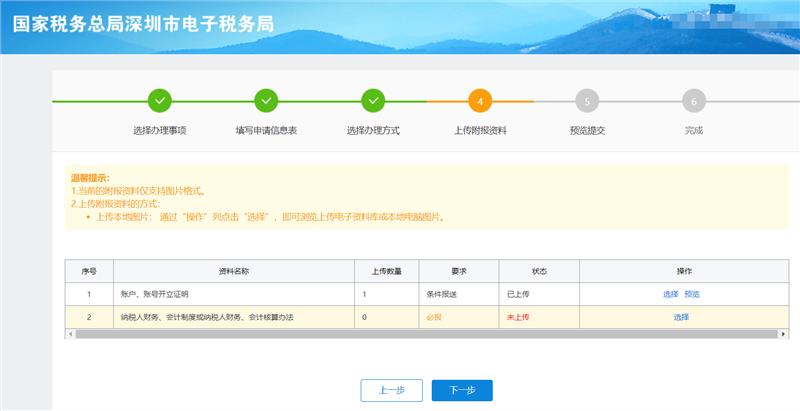Click the gray step 5 circle

(x=587, y=101)
